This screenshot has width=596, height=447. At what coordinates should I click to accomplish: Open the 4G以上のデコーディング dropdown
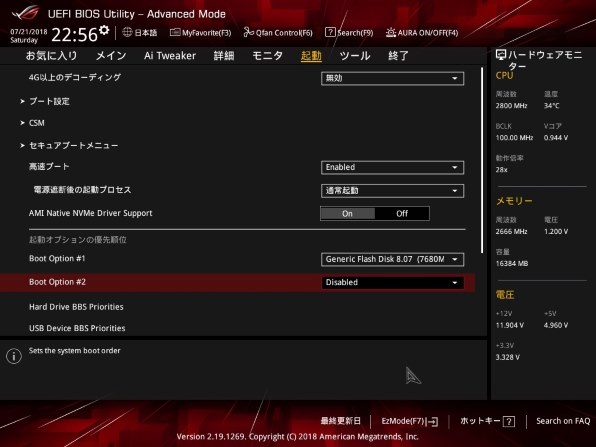pos(392,78)
